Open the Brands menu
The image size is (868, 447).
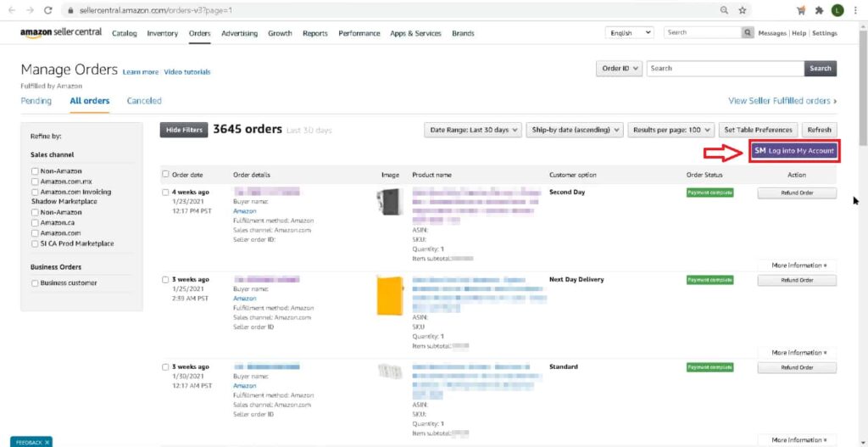(463, 33)
